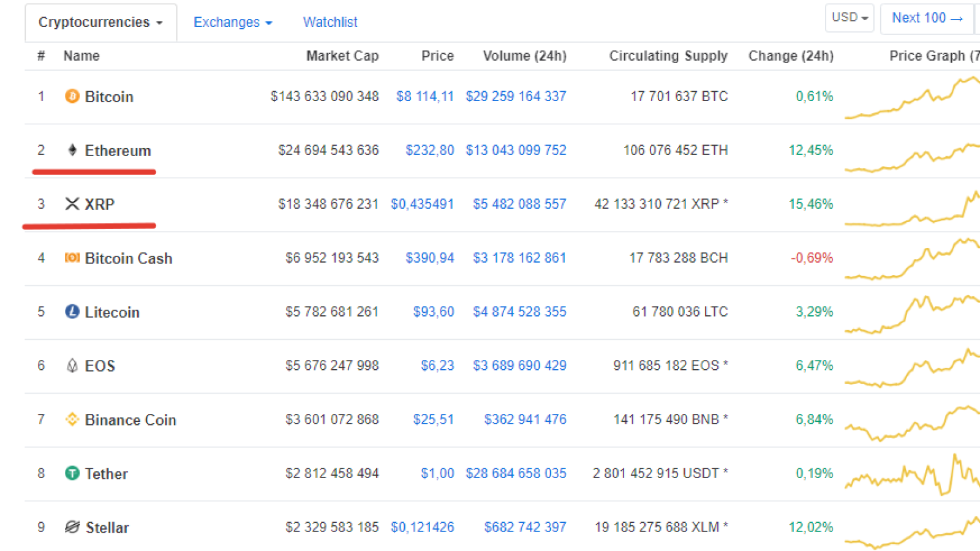The width and height of the screenshot is (980, 551).
Task: Click XRP circulating supply 42 133 310 721
Action: coord(661,204)
